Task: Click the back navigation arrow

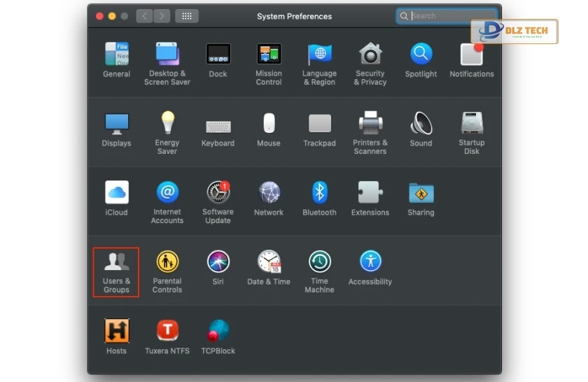Action: coord(144,16)
